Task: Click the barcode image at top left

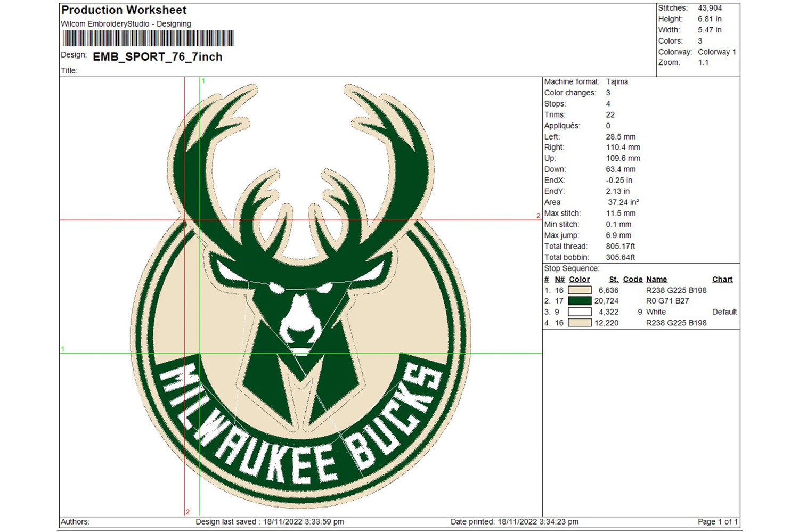Action: click(x=148, y=38)
